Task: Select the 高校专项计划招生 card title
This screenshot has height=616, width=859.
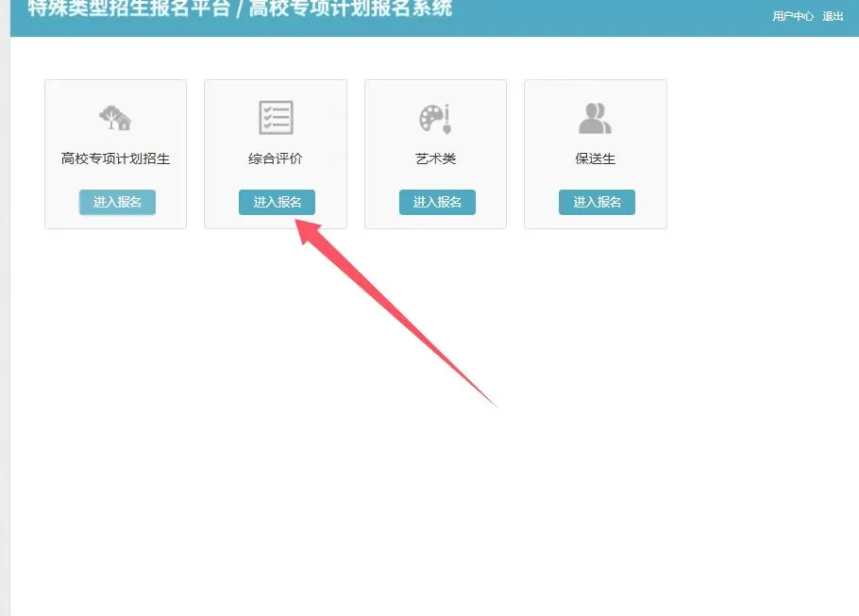Action: [x=115, y=158]
